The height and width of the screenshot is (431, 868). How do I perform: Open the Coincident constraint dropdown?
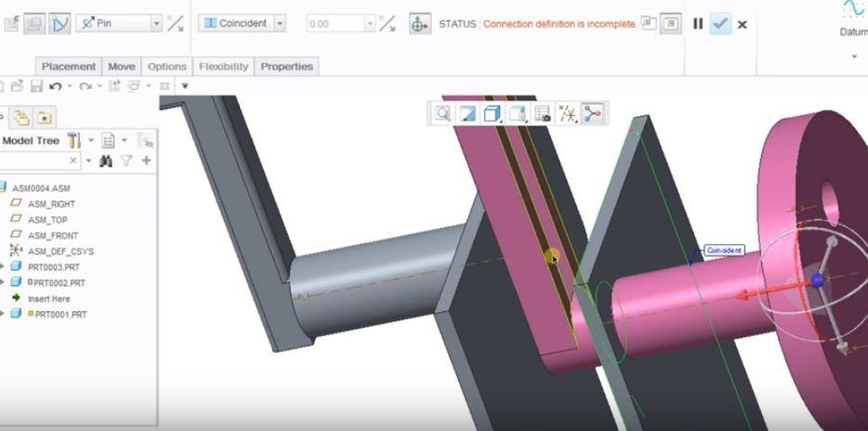(280, 23)
